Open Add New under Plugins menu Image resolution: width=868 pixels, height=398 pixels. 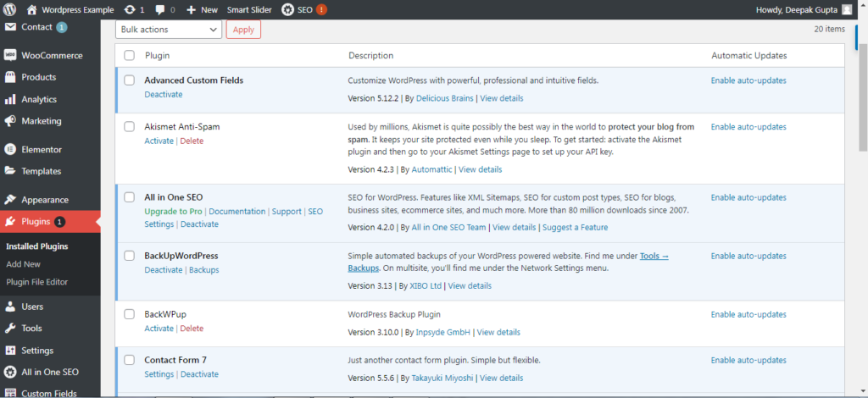coord(23,264)
